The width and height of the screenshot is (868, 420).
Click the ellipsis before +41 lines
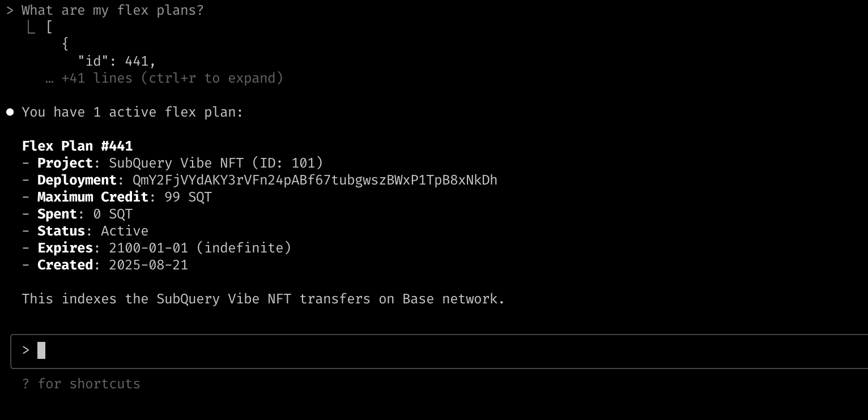pyautogui.click(x=49, y=79)
